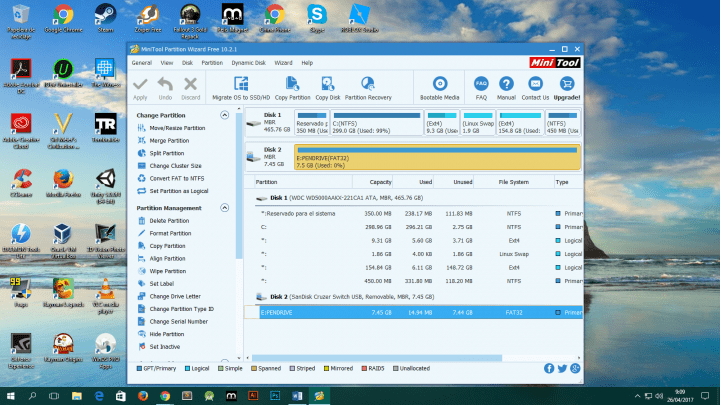720x405 pixels.
Task: Open the Help menu
Action: [x=307, y=63]
